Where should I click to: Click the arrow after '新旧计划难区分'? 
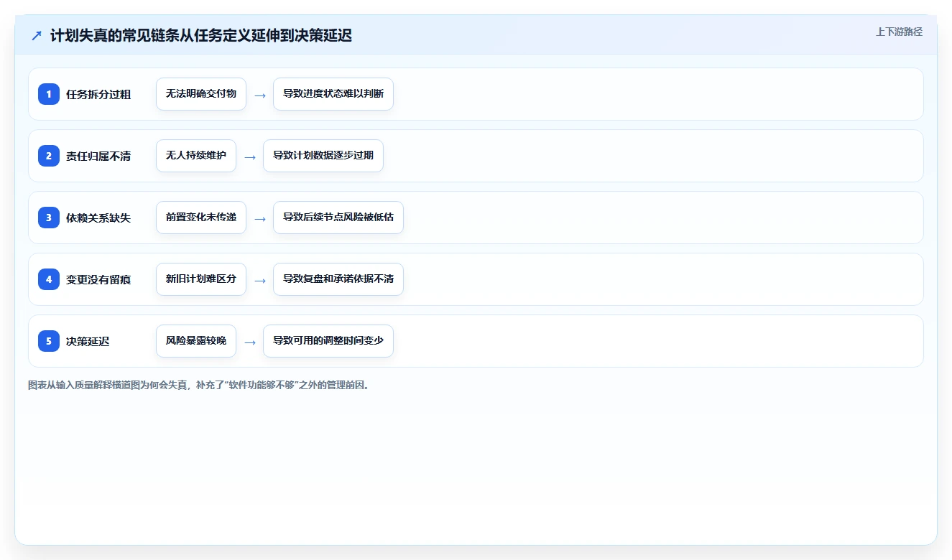(260, 280)
